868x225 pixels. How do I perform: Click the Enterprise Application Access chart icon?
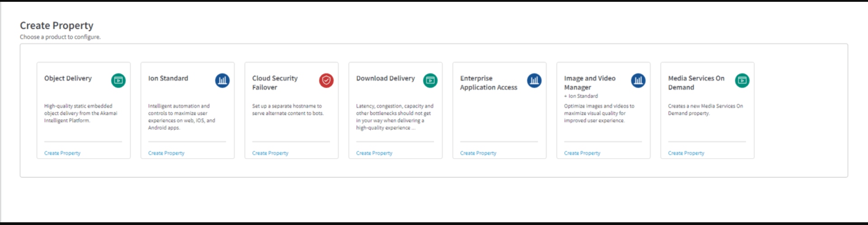534,80
